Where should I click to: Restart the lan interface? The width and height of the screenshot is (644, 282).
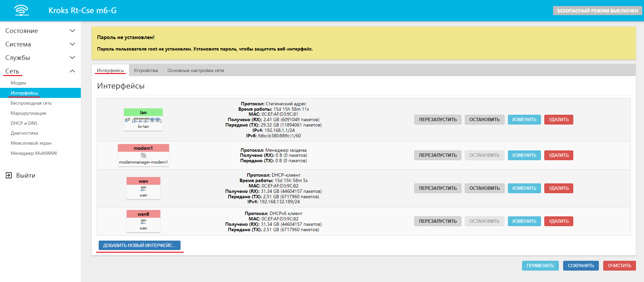(x=438, y=119)
